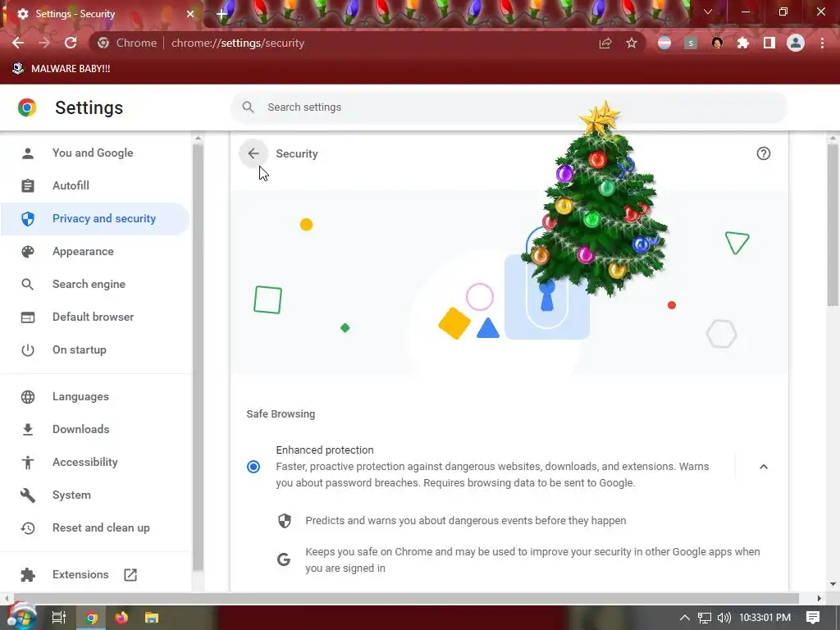Open Default browser settings
Screen dimensions: 840x630
pyautogui.click(x=95, y=317)
